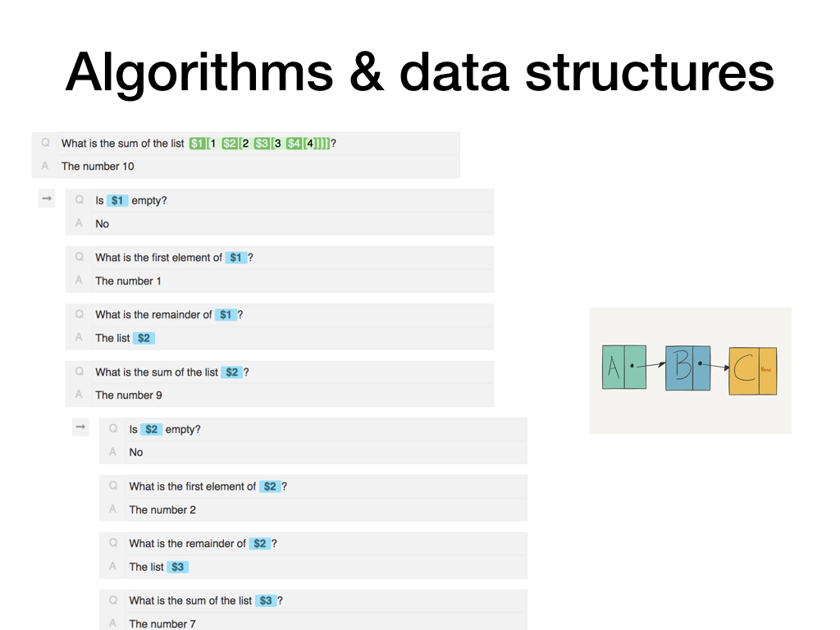Select the green node A in the diagram

[623, 367]
